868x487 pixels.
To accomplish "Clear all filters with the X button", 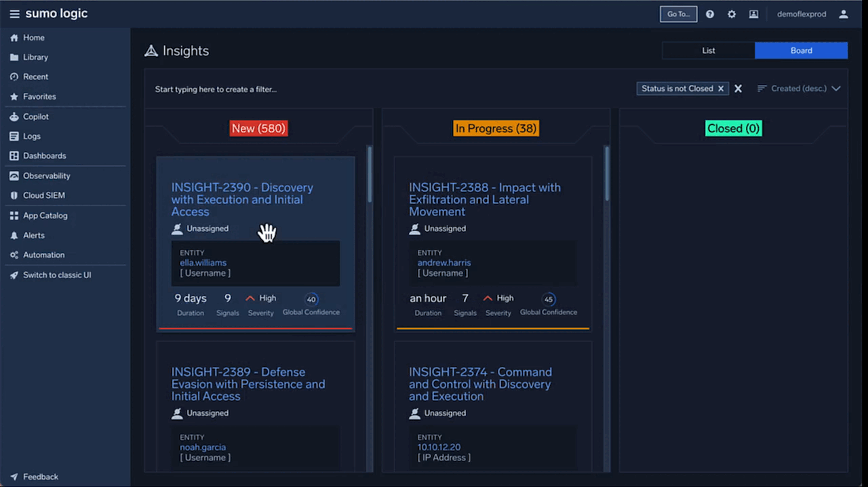I will tap(738, 88).
